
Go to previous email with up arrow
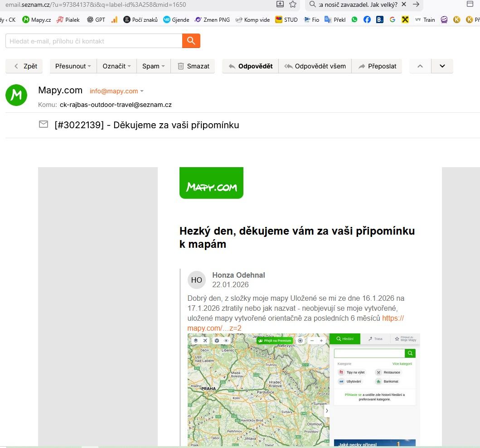coord(420,66)
